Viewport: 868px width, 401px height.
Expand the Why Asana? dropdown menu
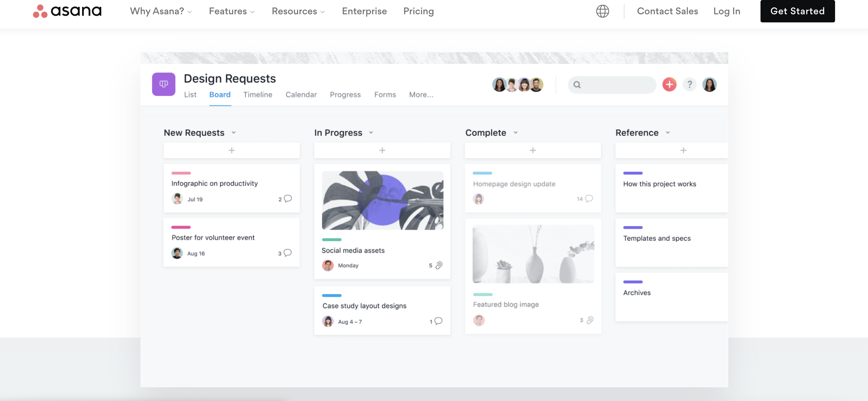[x=161, y=11]
